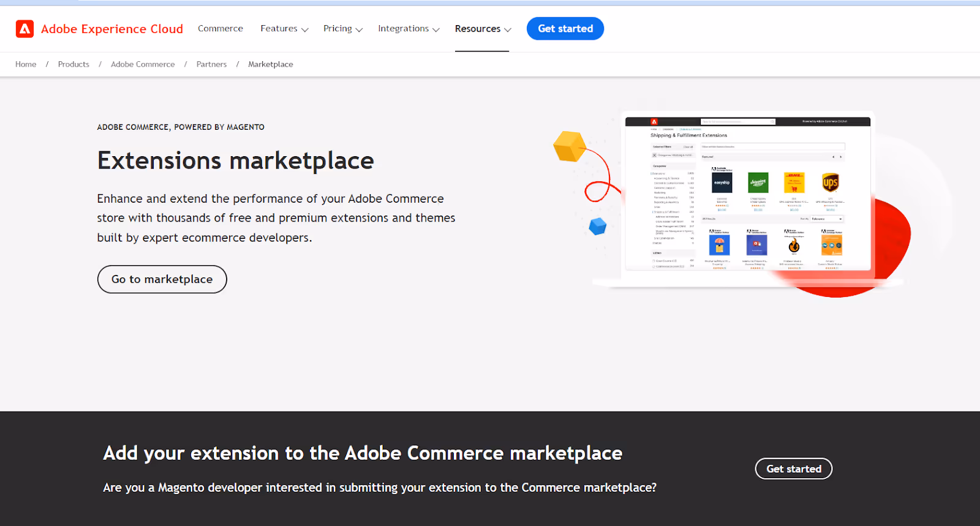Go to Home breadcrumb
Image resolution: width=980 pixels, height=526 pixels.
[26, 64]
